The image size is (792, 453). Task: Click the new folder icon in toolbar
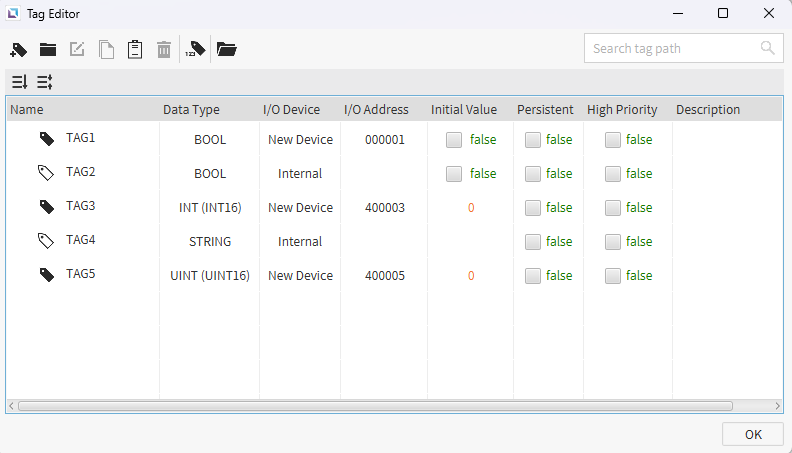click(47, 49)
